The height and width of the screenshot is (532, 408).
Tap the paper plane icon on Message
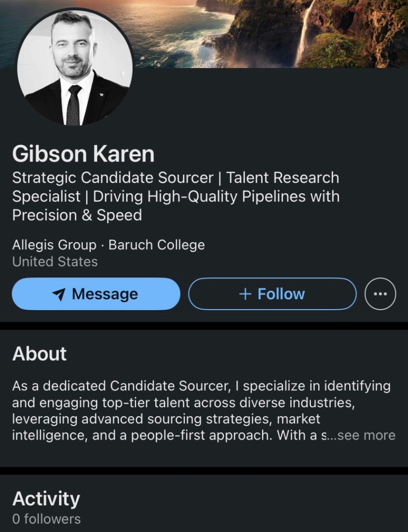(59, 295)
